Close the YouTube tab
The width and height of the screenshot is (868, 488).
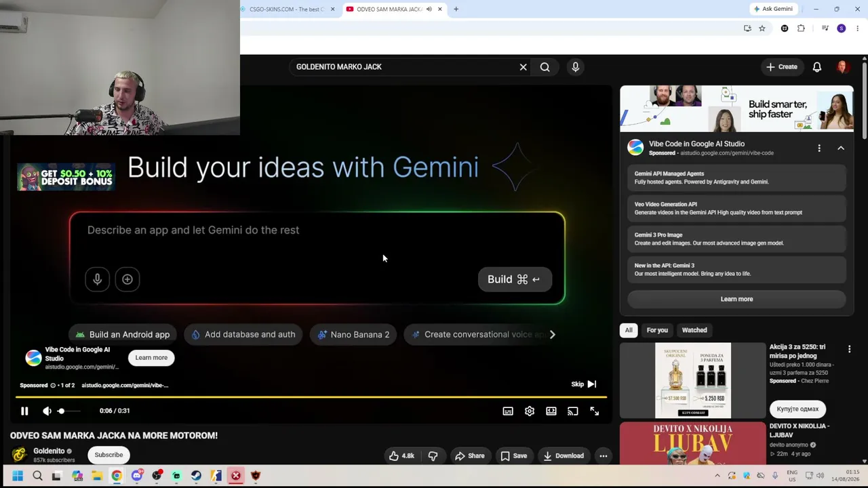(440, 9)
